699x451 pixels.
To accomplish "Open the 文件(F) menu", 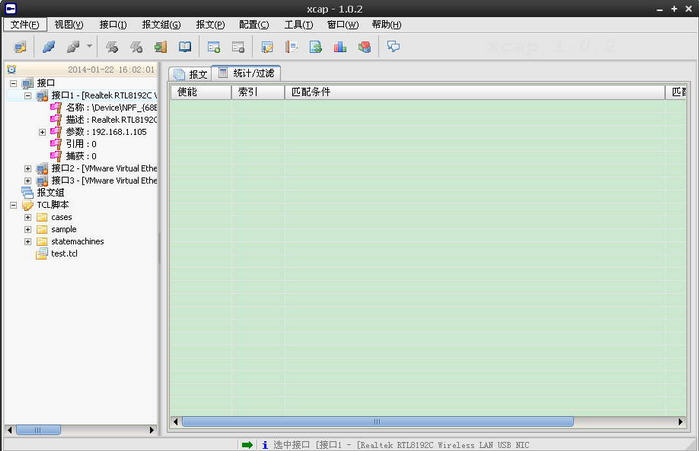I will click(24, 24).
